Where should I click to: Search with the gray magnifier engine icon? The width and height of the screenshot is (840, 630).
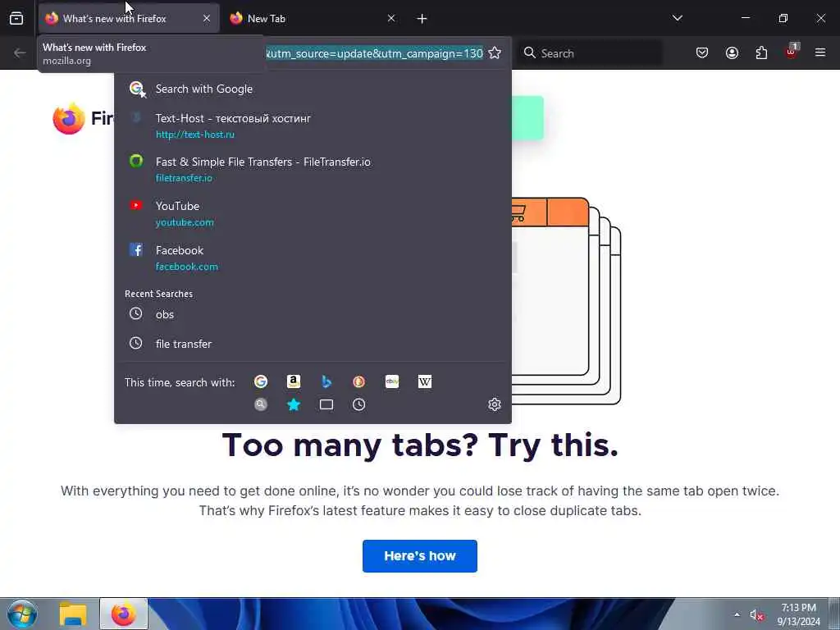(x=261, y=404)
